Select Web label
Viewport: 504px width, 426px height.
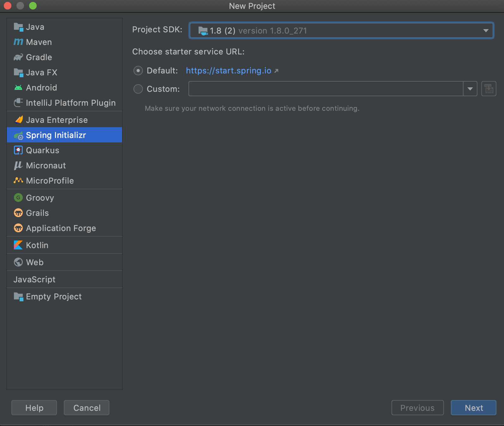tap(35, 262)
